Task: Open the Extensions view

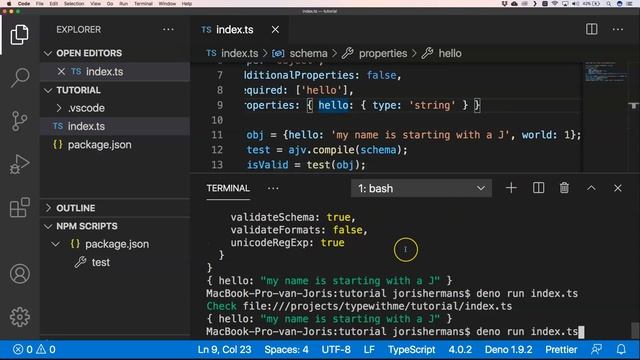Action: pos(19,207)
